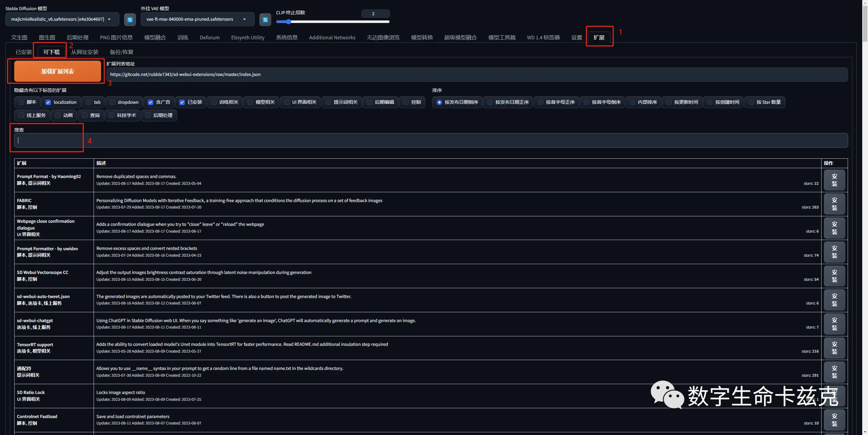Install Webpage close confirmation dialogue extension
Viewport: 868px width, 435px height.
tap(834, 228)
